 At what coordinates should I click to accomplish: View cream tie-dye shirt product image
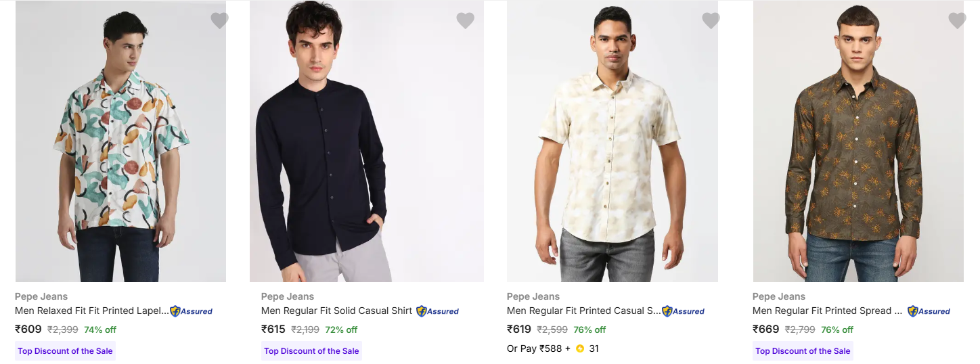click(612, 142)
